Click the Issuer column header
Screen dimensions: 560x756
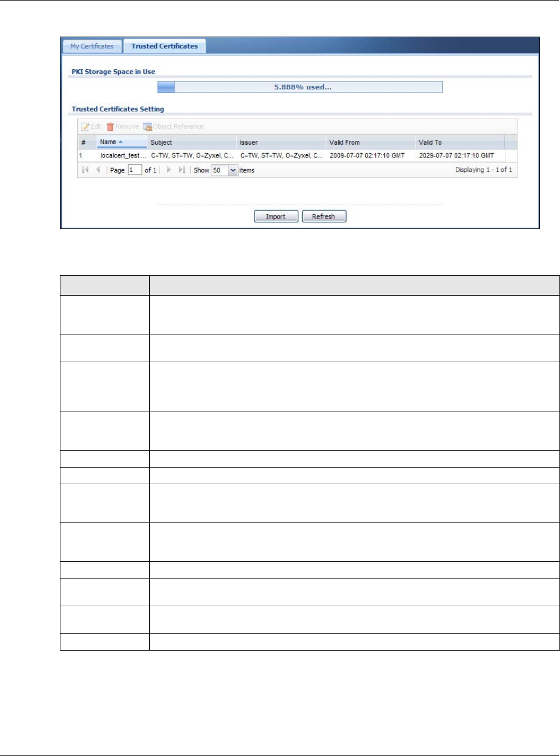(x=281, y=142)
